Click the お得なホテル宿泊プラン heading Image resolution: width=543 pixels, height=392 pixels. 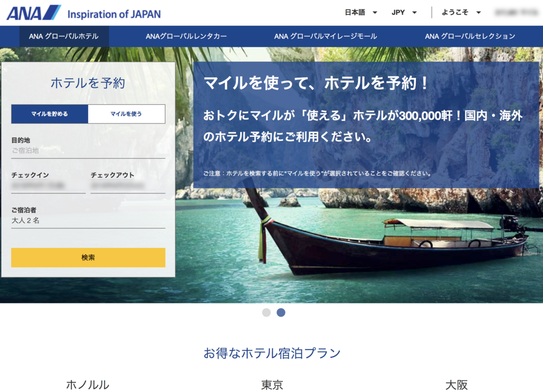pyautogui.click(x=272, y=353)
